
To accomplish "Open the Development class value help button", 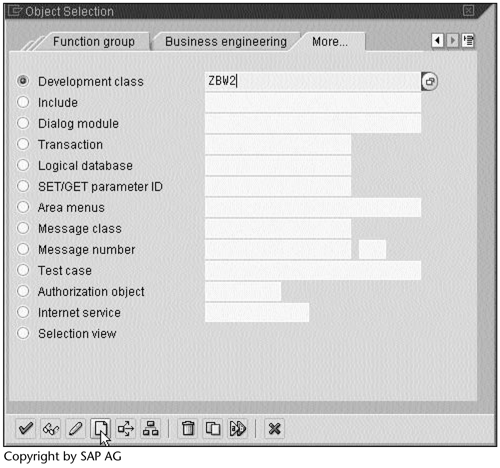I will (430, 81).
